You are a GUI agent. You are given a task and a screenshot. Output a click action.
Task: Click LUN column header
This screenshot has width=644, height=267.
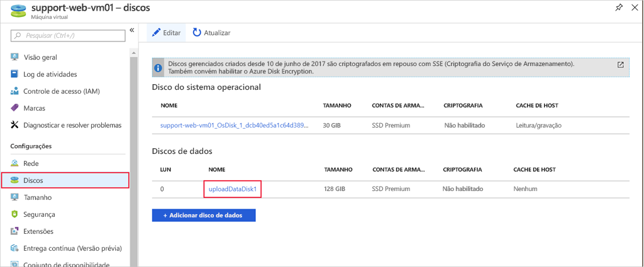[x=165, y=170]
